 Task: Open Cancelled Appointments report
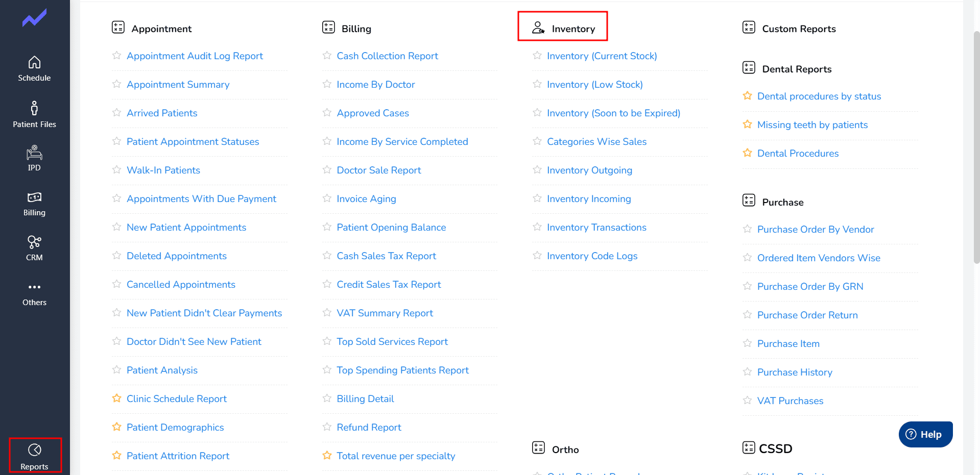click(x=181, y=284)
